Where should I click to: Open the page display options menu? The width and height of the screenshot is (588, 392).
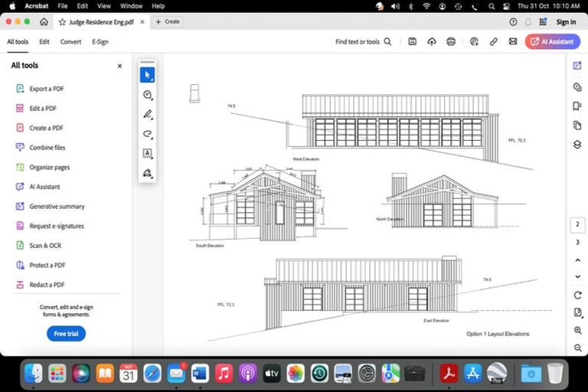[577, 312]
